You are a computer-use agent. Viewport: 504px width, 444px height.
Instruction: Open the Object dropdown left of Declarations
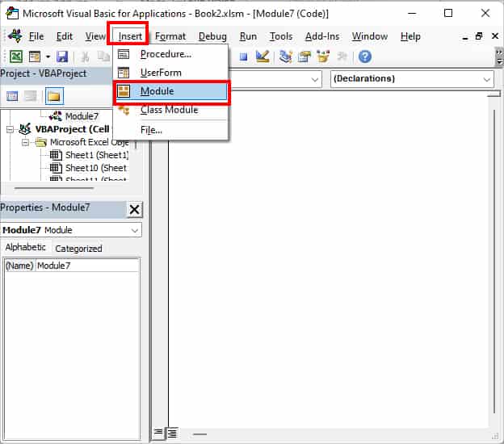315,79
